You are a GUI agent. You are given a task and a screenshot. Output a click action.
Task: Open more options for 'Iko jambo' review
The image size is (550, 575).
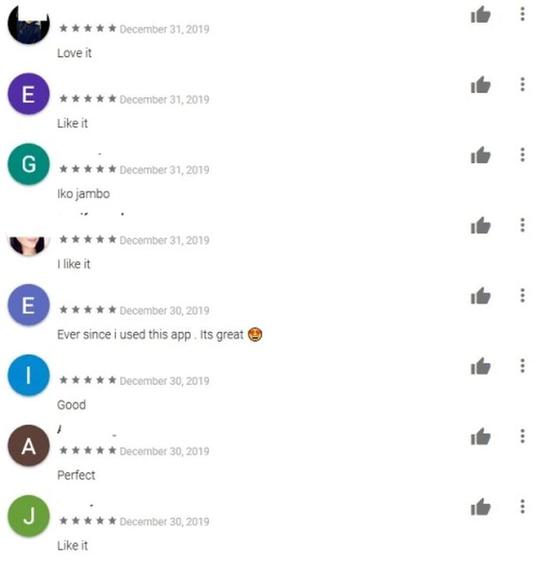tap(522, 155)
